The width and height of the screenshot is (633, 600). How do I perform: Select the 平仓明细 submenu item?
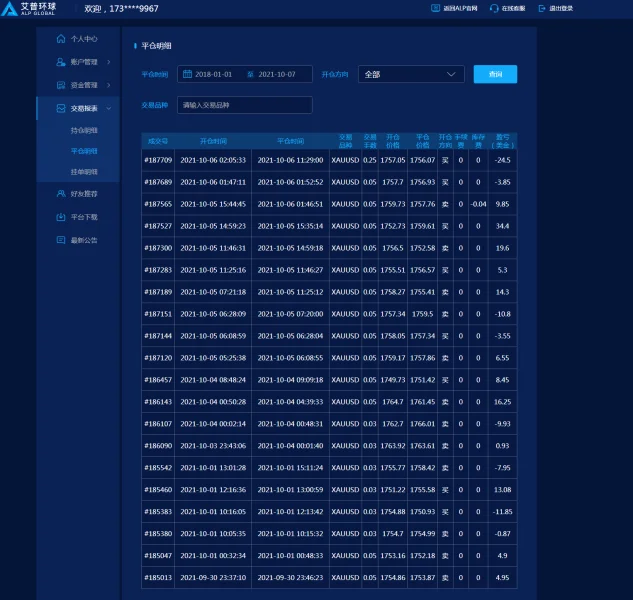pyautogui.click(x=84, y=151)
